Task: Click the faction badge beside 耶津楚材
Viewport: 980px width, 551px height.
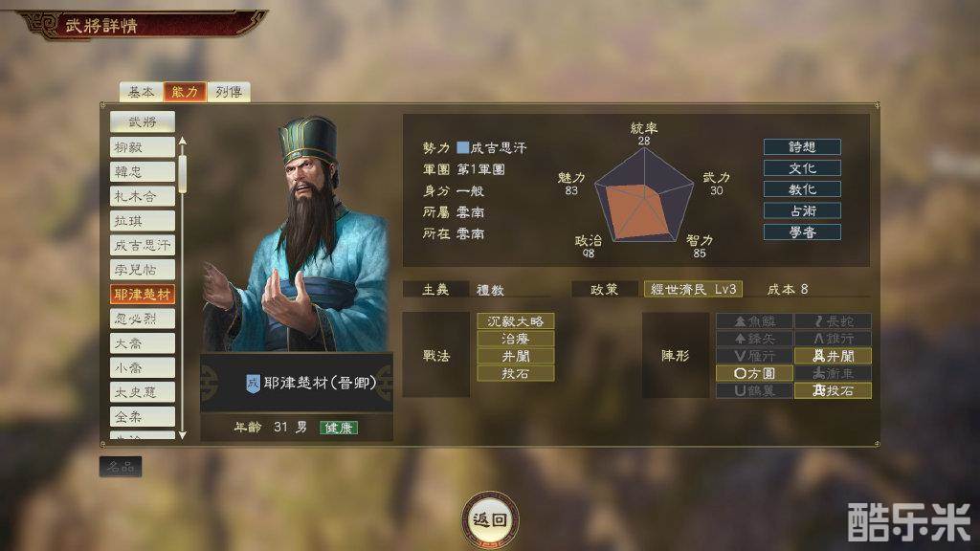Action: tap(253, 383)
